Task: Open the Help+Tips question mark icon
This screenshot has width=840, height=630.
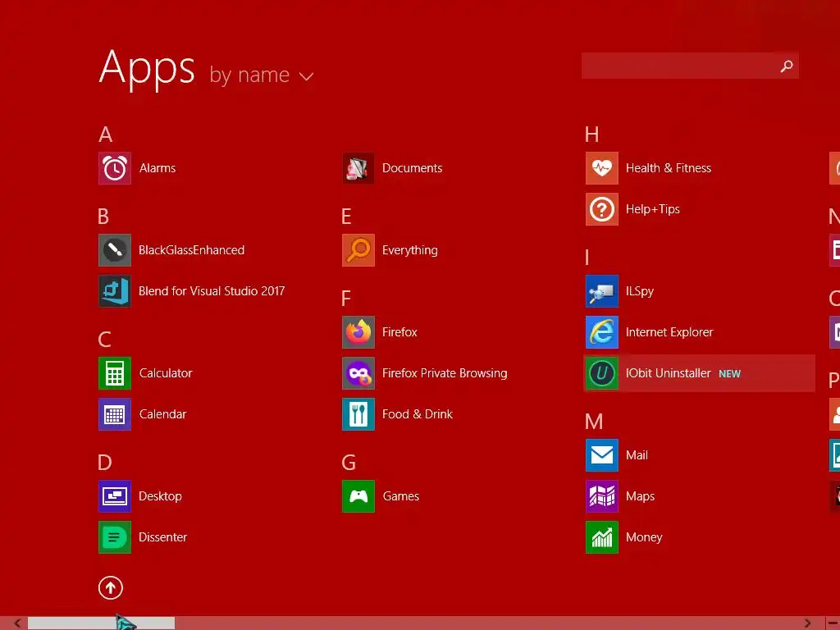Action: click(x=602, y=209)
